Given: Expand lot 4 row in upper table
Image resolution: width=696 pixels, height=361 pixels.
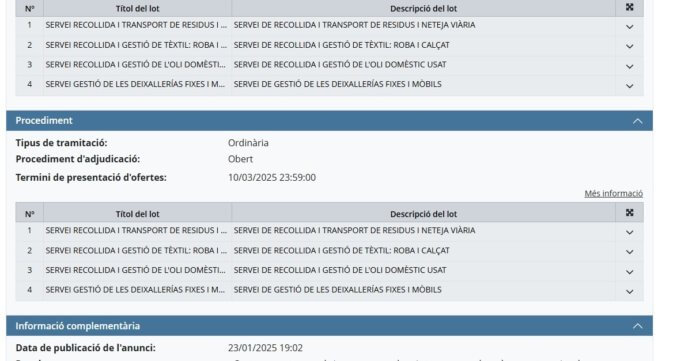Looking at the screenshot, I should coord(629,86).
